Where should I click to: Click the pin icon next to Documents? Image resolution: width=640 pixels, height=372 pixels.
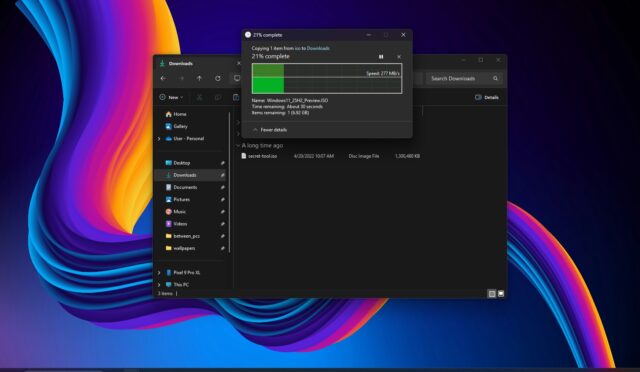222,187
